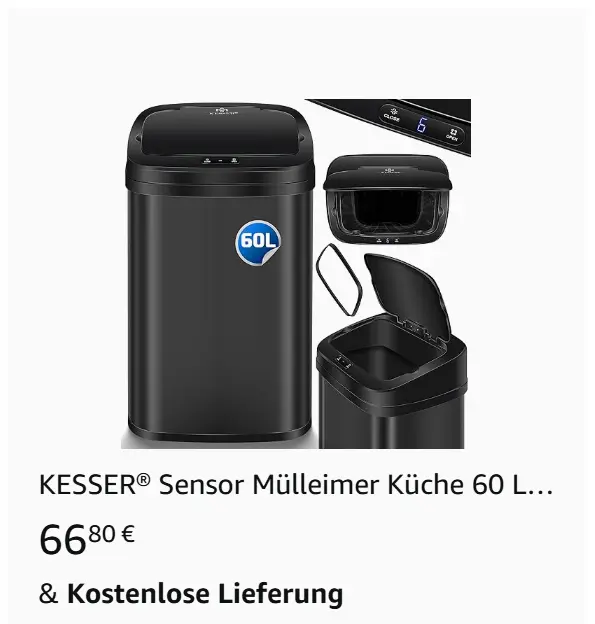Click the Kostenlose Lieferung delivery text
Viewport: 595px width, 624px height.
click(205, 593)
